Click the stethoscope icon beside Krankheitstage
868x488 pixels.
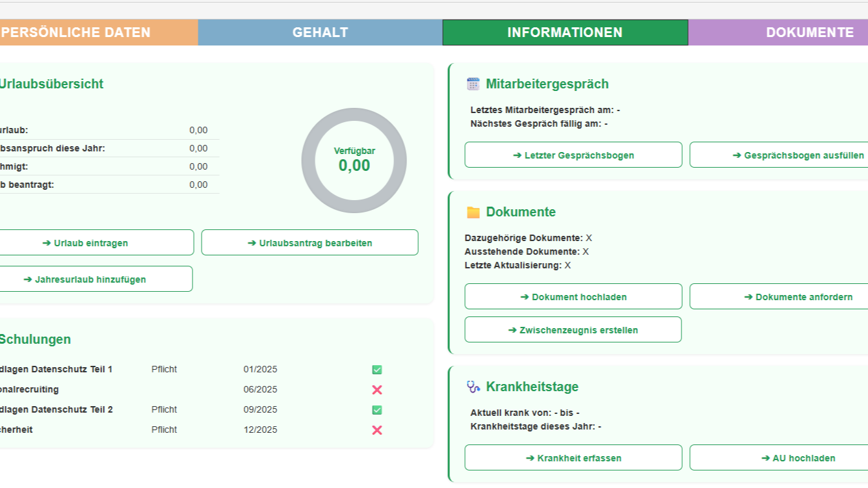coord(473,387)
